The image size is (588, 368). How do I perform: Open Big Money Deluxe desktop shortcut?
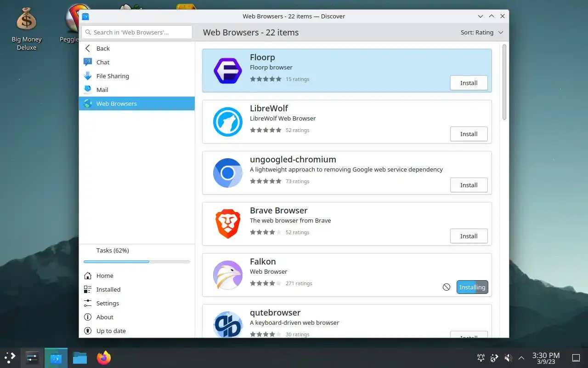pos(26,29)
